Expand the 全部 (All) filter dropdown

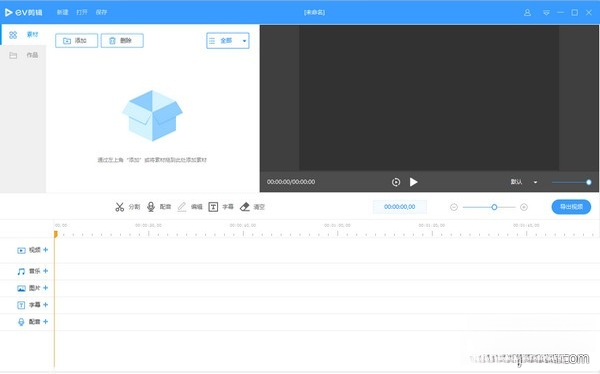(228, 41)
